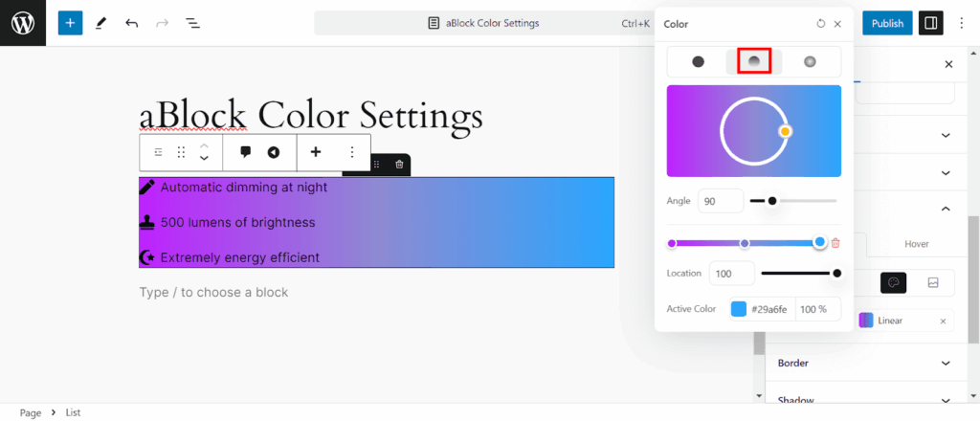The height and width of the screenshot is (421, 980).
Task: Move the block down
Action: pyautogui.click(x=204, y=158)
